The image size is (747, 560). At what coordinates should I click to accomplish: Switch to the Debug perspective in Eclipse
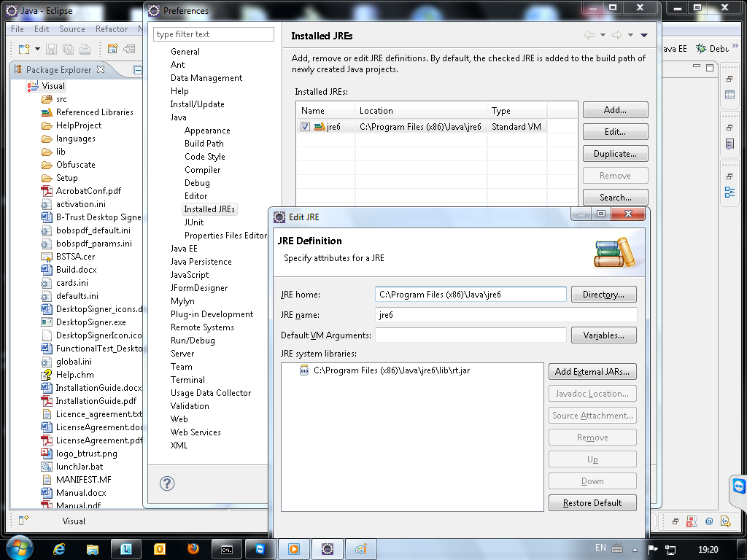pyautogui.click(x=712, y=49)
